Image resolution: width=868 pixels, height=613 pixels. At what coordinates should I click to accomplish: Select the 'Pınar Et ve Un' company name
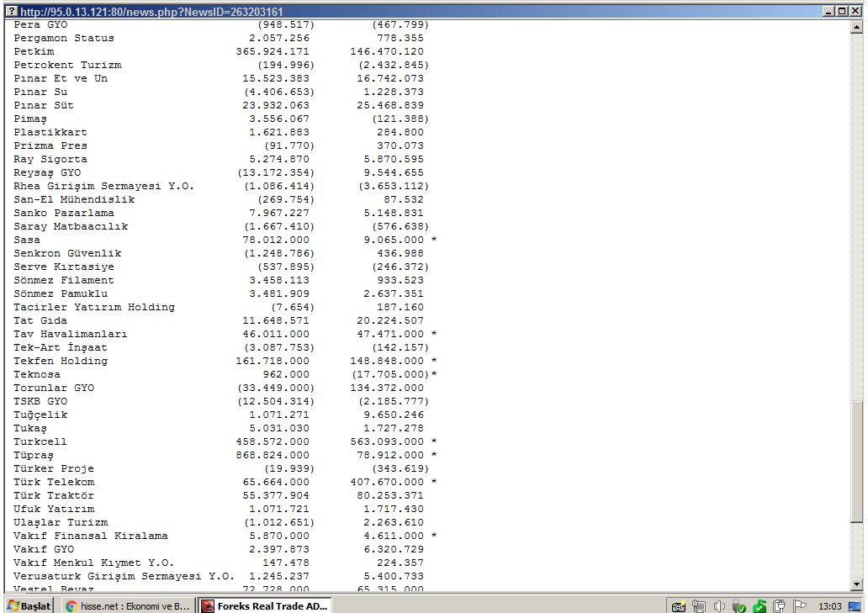tap(61, 78)
